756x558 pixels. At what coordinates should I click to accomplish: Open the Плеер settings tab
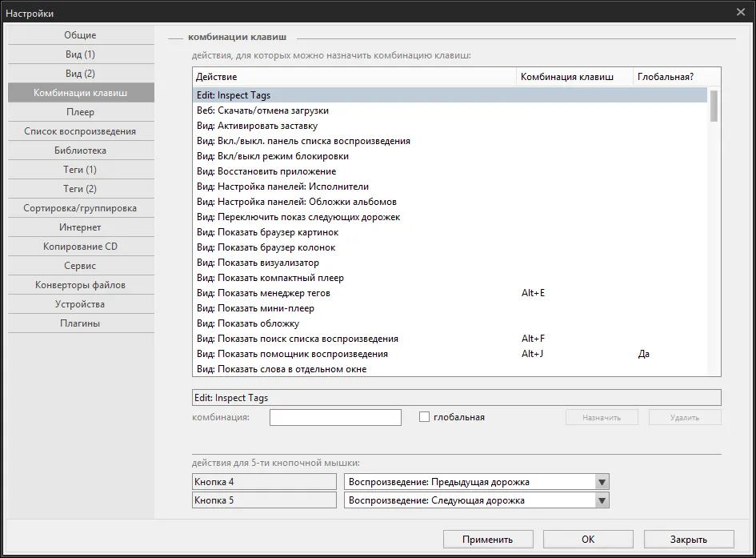coord(81,112)
